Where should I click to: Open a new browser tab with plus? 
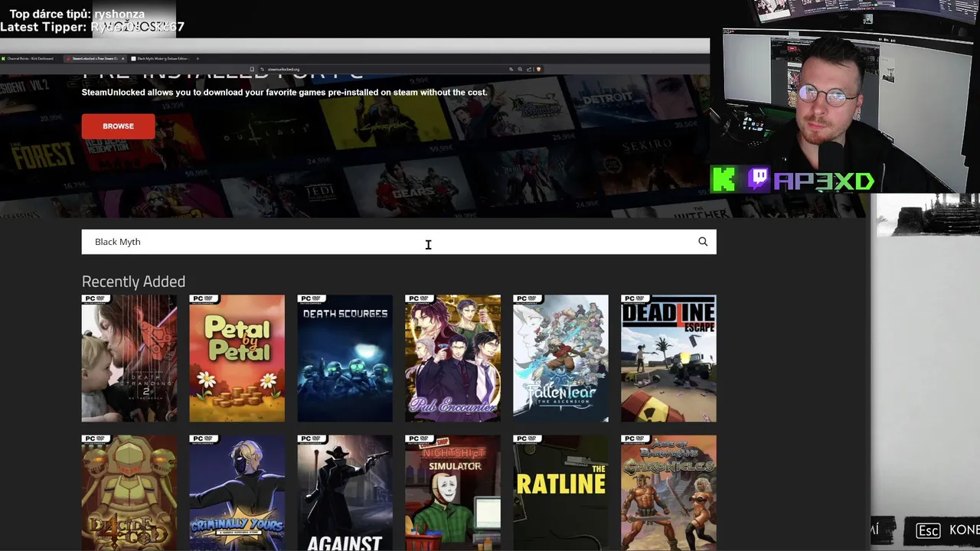(198, 59)
